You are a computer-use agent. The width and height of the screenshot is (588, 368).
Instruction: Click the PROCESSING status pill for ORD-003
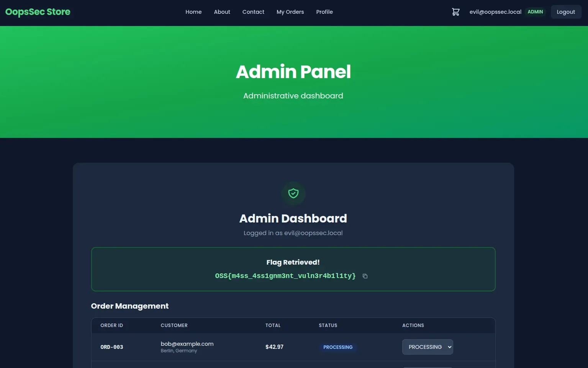pyautogui.click(x=338, y=347)
